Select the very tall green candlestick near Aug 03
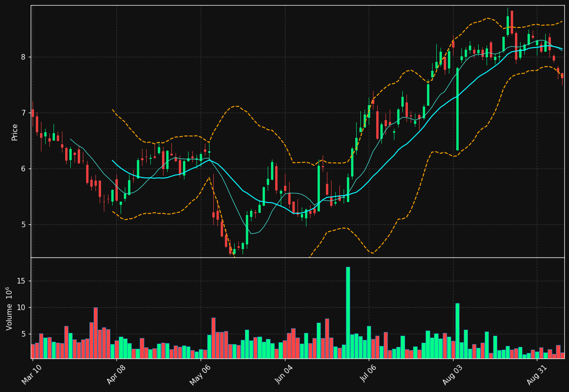 click(x=457, y=109)
